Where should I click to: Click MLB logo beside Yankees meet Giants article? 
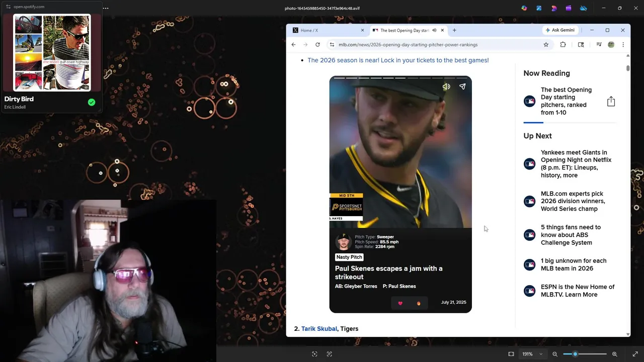529,164
